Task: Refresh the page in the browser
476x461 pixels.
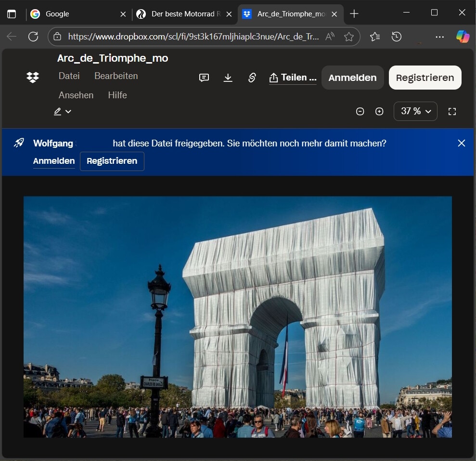Action: tap(33, 37)
